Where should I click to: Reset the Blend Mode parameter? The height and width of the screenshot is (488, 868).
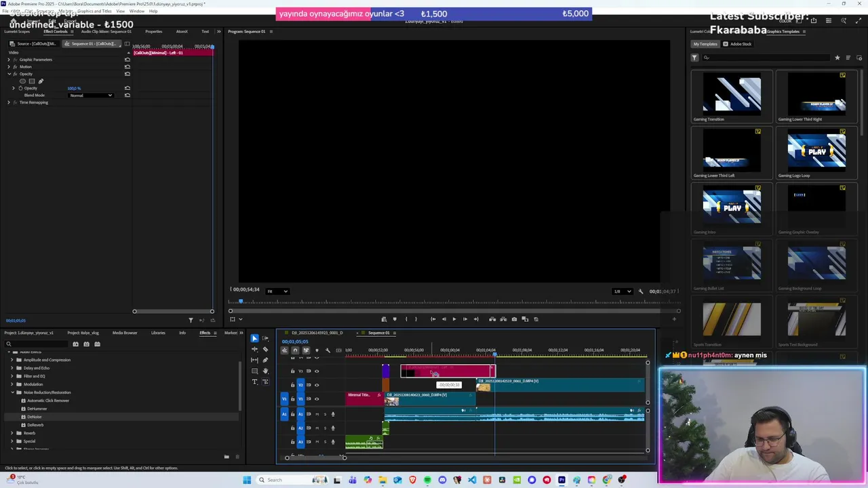[127, 96]
